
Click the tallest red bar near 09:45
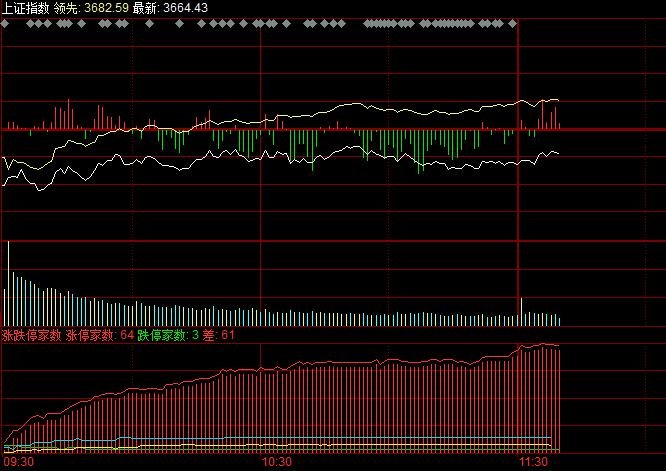tap(68, 114)
